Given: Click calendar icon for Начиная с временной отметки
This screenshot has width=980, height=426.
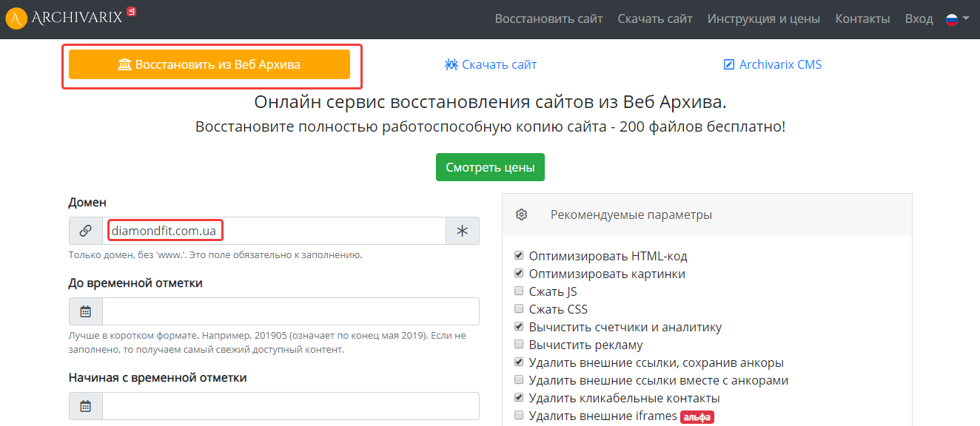Looking at the screenshot, I should (x=85, y=406).
